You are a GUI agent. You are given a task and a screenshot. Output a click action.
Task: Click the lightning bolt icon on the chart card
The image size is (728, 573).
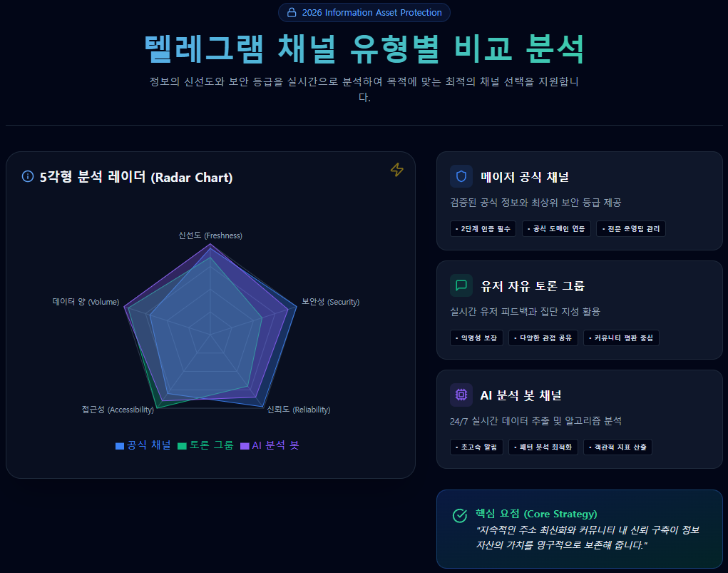396,171
